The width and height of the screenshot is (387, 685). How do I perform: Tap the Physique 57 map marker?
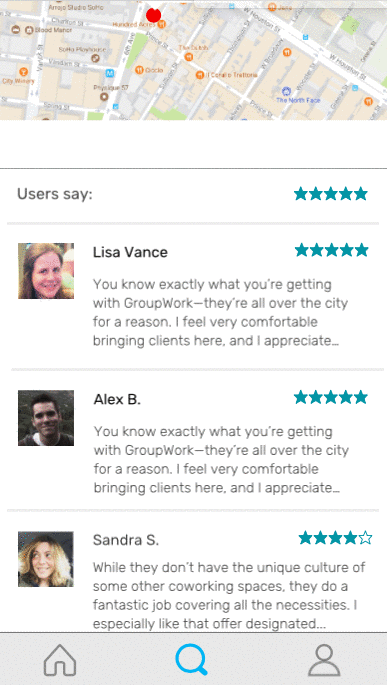coord(104,97)
